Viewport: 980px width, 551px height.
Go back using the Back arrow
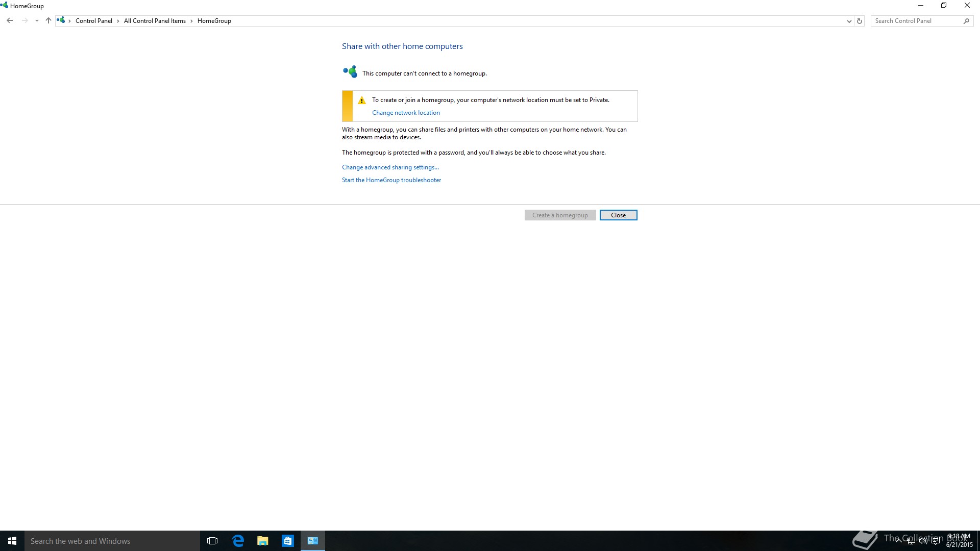10,21
